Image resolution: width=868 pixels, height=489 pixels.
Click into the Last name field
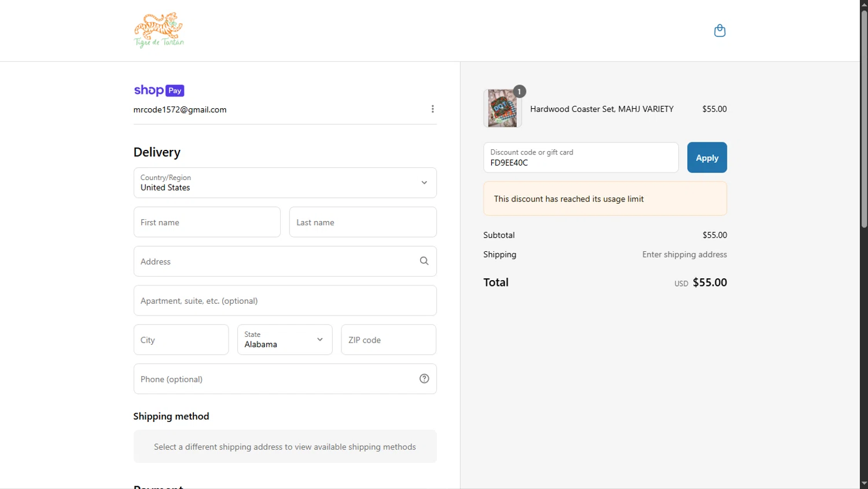coord(362,222)
